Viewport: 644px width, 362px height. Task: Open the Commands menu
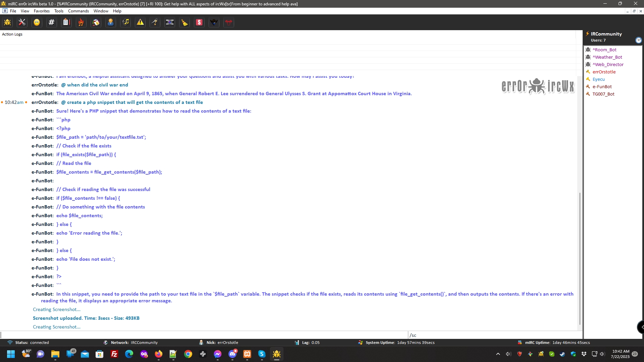click(x=78, y=11)
